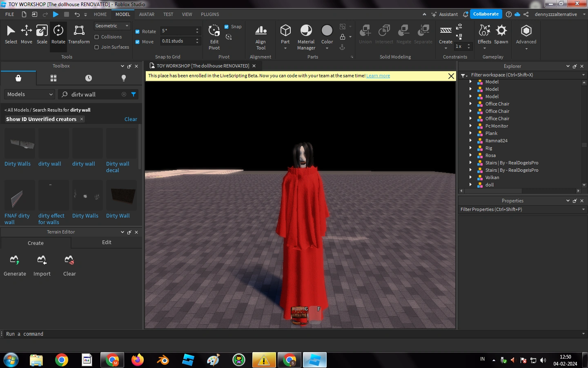Viewport: 588px width, 368px height.
Task: Toggle the Join Surfaces checkbox
Action: point(97,47)
